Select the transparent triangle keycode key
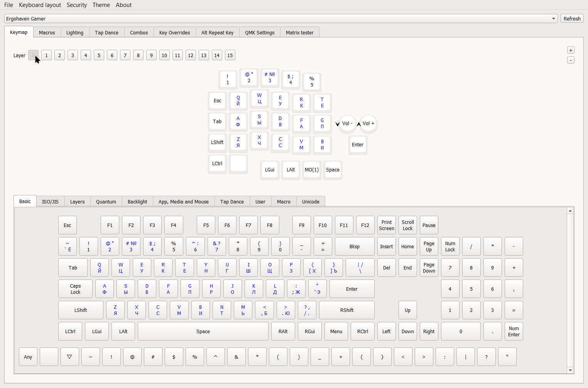Image resolution: width=588 pixels, height=388 pixels. click(x=69, y=357)
